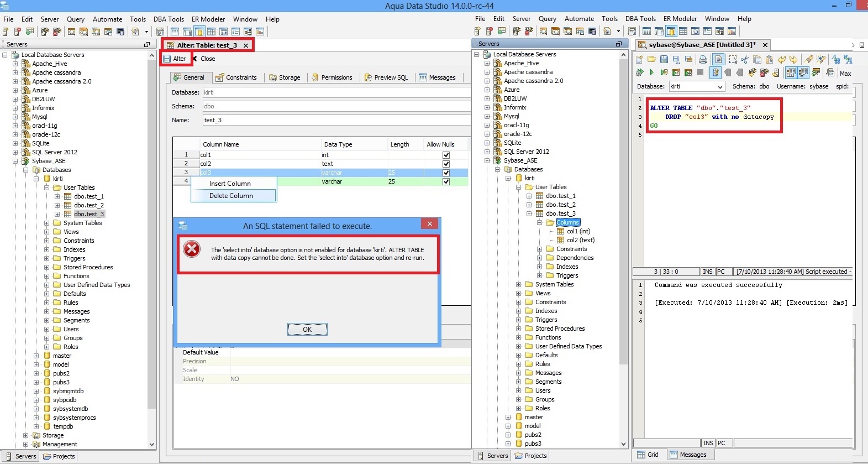Click the paste clipboard icon in query toolbar

point(769,59)
